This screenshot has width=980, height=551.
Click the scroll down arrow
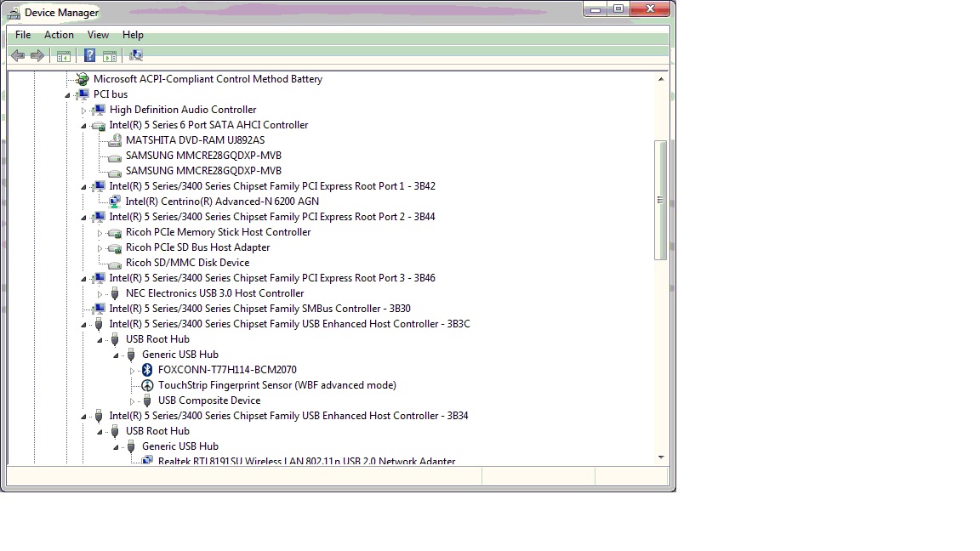[x=661, y=457]
